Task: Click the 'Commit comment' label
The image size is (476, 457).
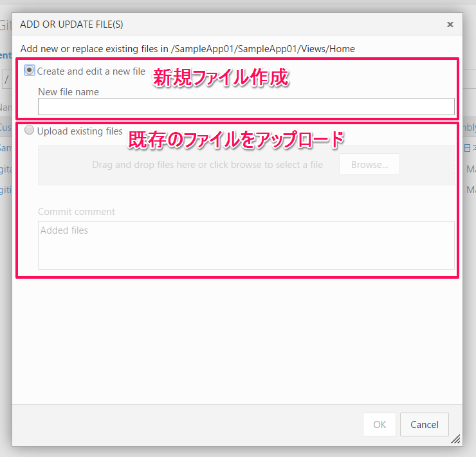Action: 77,212
